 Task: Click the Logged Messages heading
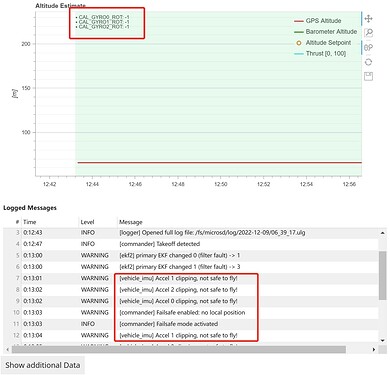pyautogui.click(x=30, y=208)
